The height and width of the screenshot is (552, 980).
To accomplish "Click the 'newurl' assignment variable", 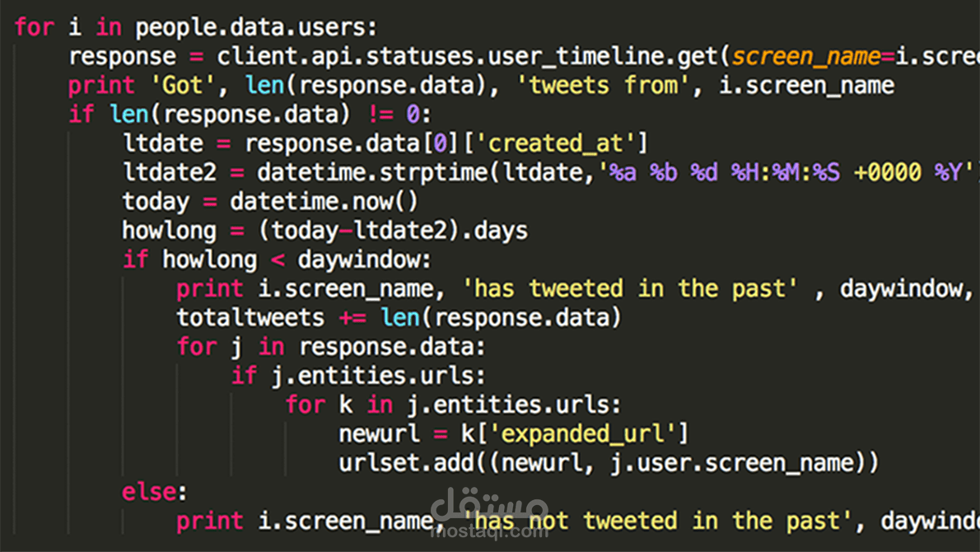I will (x=380, y=434).
